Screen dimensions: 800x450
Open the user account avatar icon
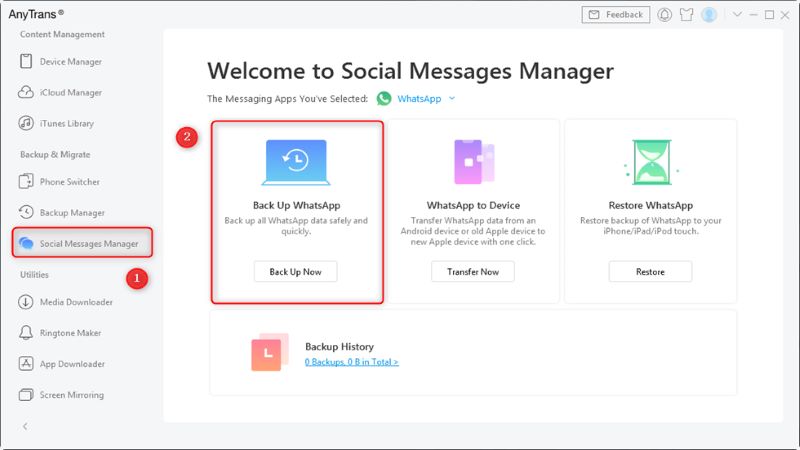click(x=709, y=15)
